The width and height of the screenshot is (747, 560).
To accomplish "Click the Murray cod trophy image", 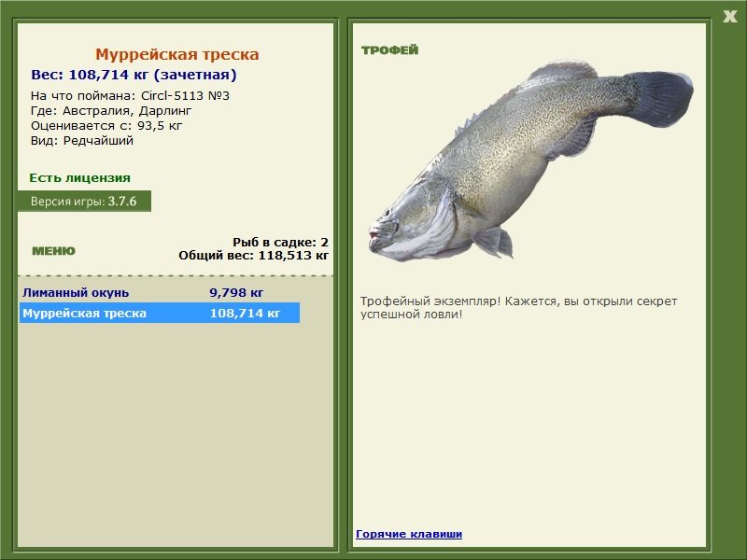I will [x=530, y=161].
